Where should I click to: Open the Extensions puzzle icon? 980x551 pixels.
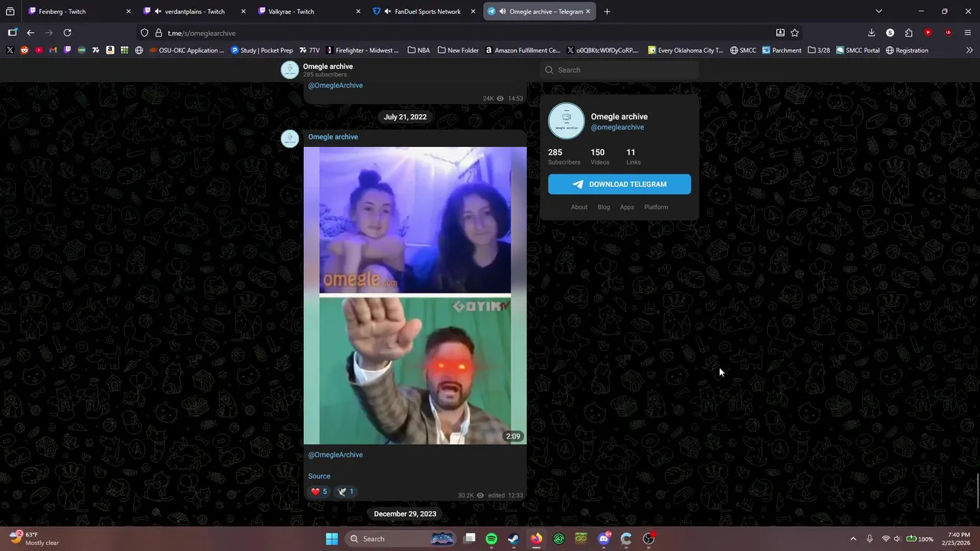coord(909,33)
